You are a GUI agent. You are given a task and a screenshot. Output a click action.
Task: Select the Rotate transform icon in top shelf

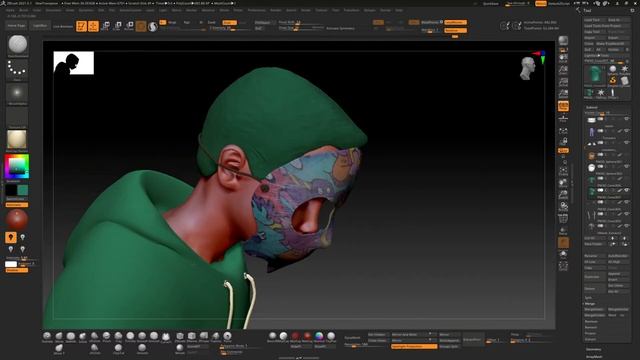click(129, 26)
